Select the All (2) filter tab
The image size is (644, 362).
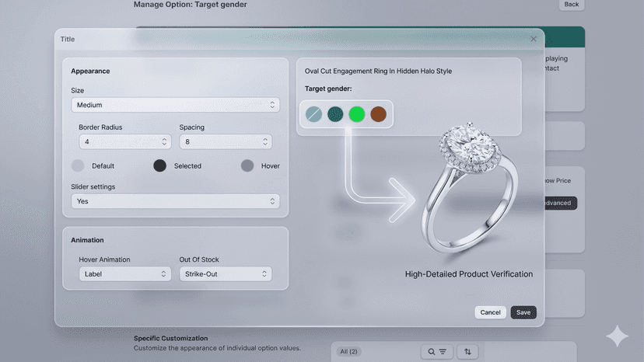(348, 352)
